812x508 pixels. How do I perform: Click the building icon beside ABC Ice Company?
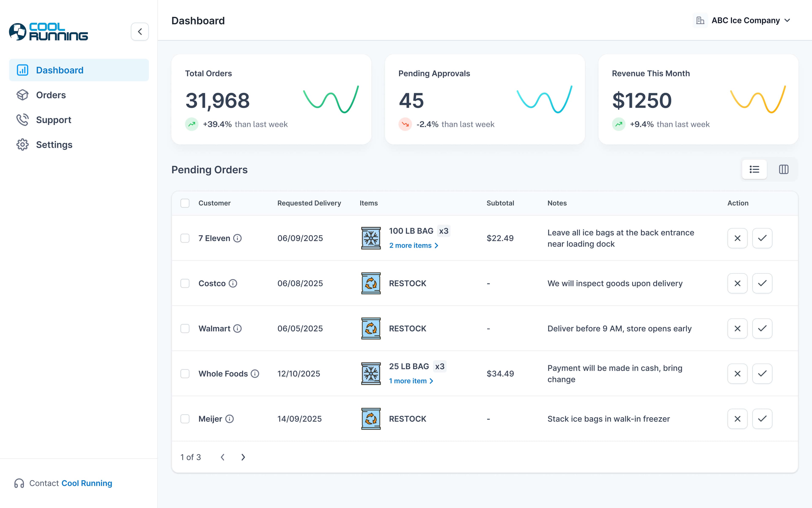(700, 21)
